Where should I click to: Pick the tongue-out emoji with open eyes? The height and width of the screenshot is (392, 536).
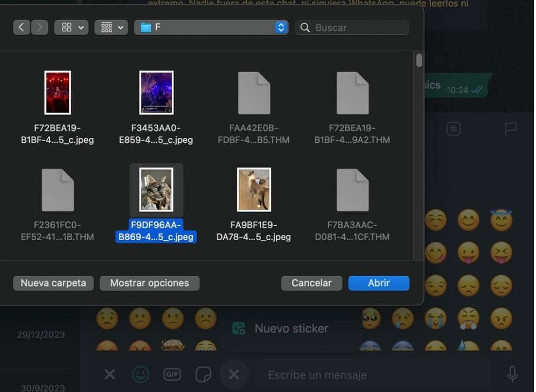pos(468,253)
